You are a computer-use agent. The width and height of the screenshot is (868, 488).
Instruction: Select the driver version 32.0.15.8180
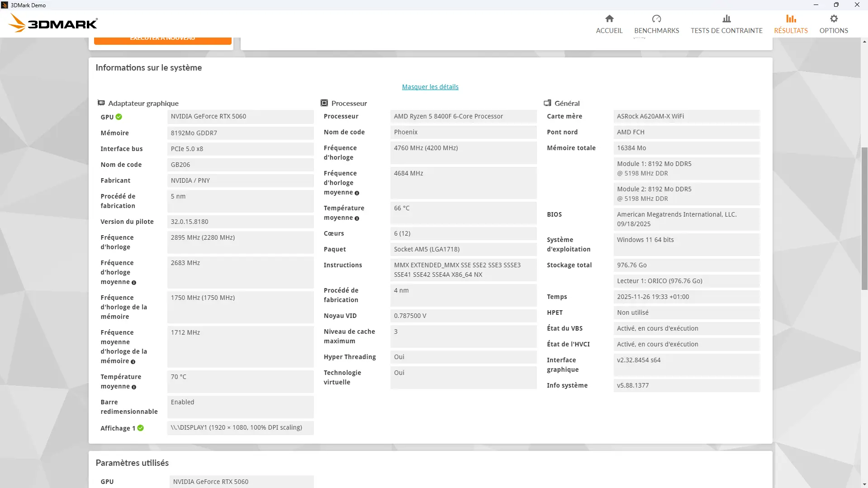(x=240, y=222)
